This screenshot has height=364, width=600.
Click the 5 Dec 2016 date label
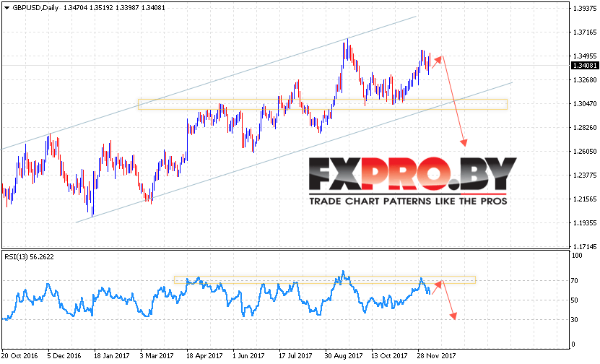65,356
